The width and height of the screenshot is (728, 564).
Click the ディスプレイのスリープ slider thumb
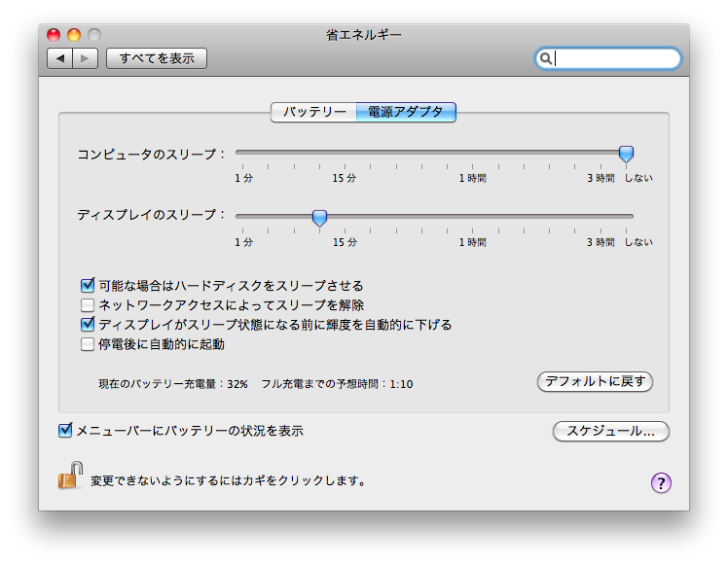click(319, 218)
